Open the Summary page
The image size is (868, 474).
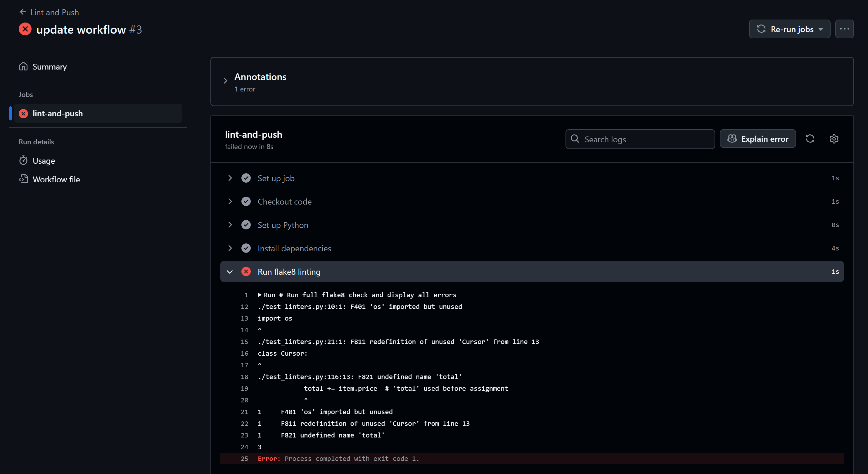49,67
